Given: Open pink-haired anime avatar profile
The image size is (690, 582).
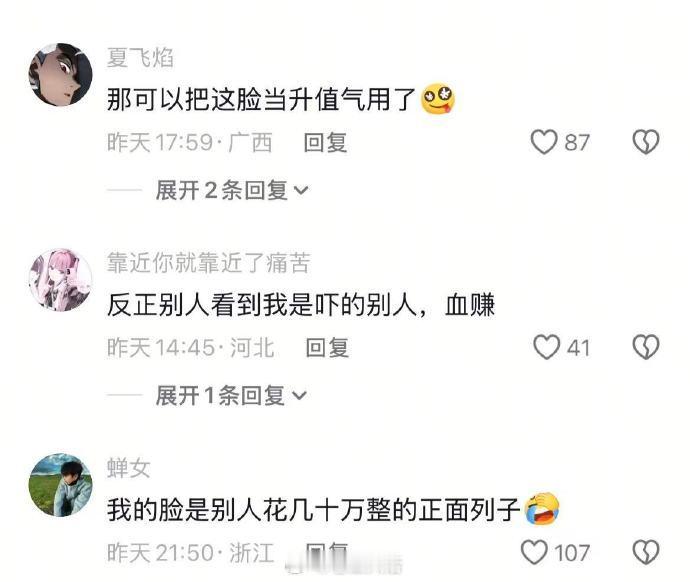Looking at the screenshot, I should tap(60, 280).
